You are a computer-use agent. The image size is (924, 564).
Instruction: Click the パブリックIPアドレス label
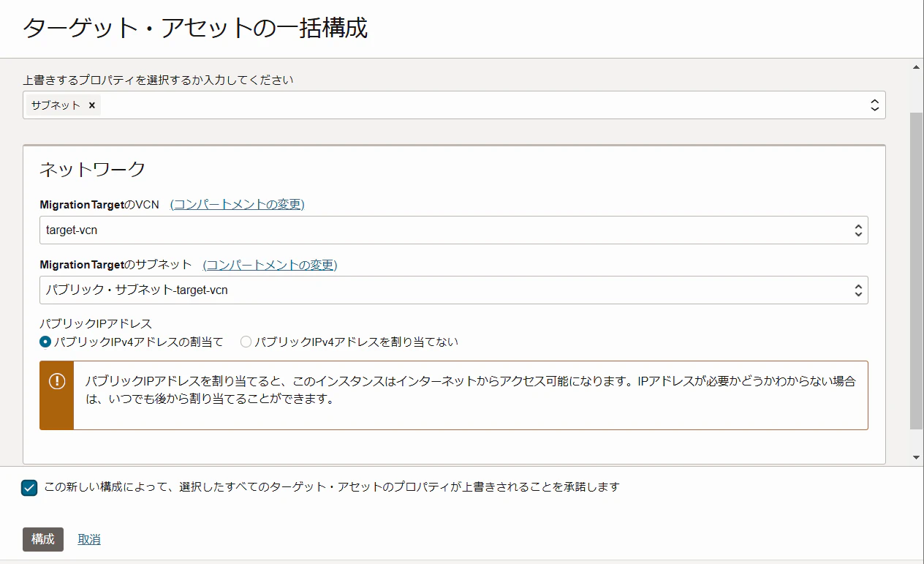(96, 323)
